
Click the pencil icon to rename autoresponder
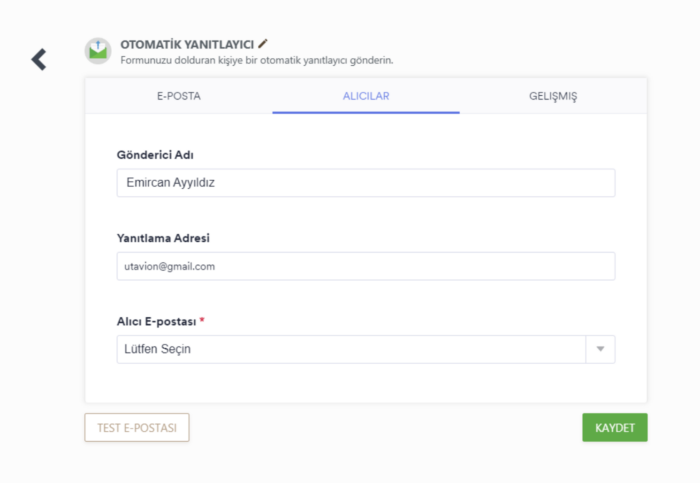263,44
